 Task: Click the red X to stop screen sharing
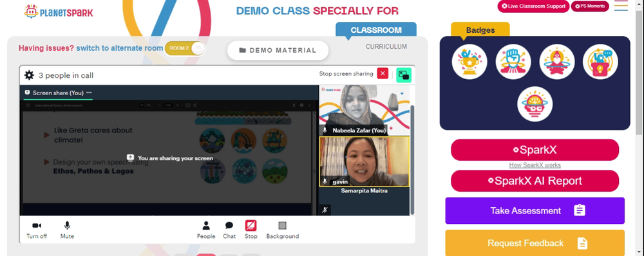pyautogui.click(x=383, y=74)
